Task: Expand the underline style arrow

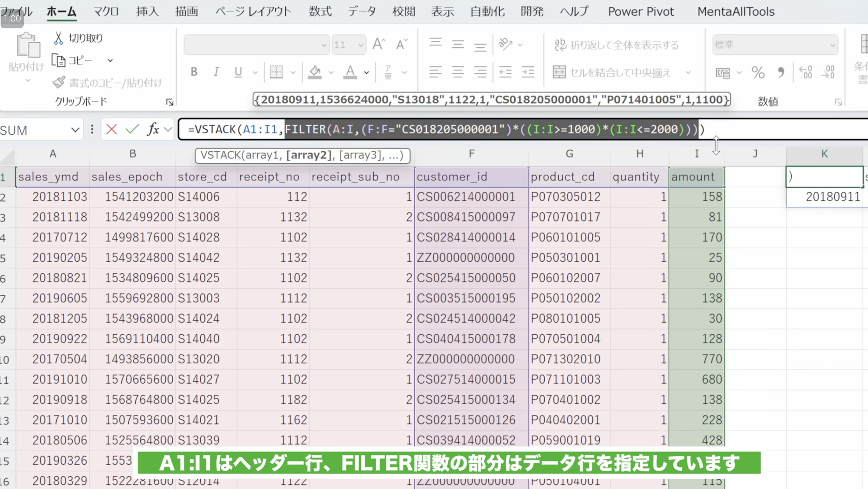Action: click(255, 72)
